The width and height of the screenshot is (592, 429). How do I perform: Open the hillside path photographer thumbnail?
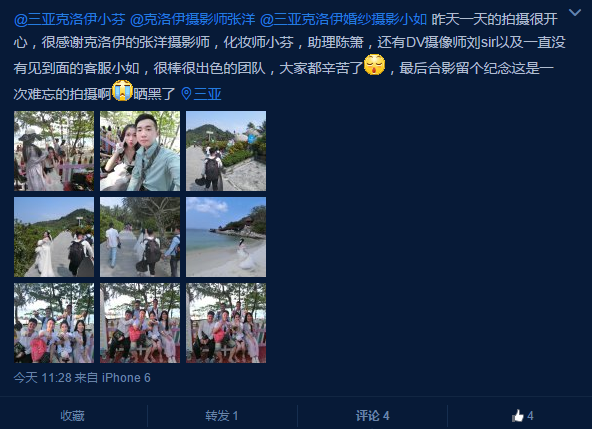coord(226,151)
